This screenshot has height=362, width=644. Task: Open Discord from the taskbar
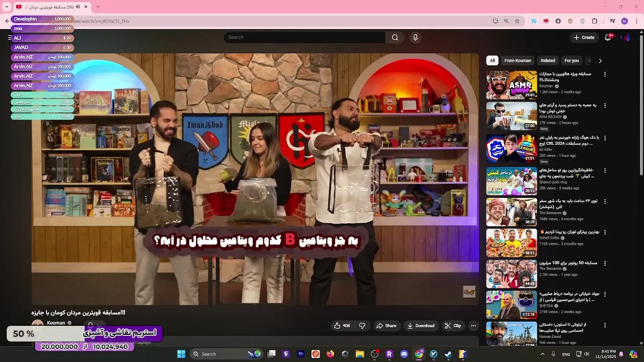[x=404, y=354]
